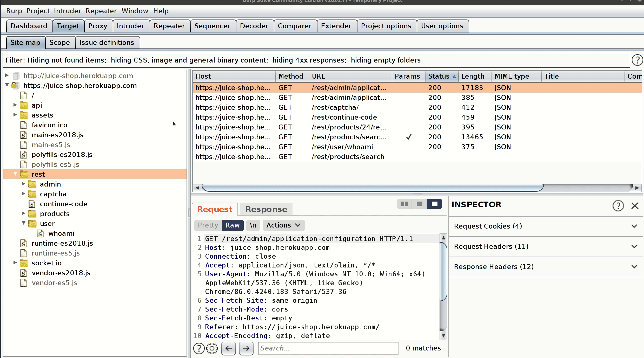Collapse the rest folder
Screen dimensions: 644x358
click(x=15, y=174)
